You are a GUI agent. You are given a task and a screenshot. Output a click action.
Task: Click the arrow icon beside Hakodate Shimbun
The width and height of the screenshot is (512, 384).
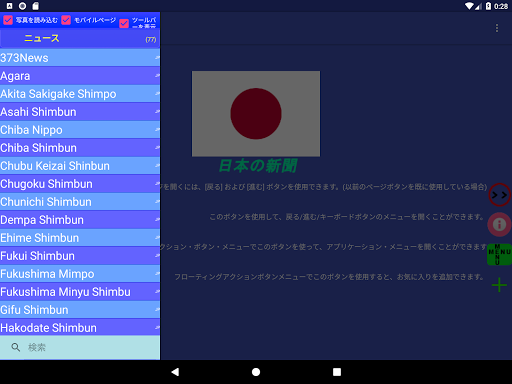coord(157,328)
